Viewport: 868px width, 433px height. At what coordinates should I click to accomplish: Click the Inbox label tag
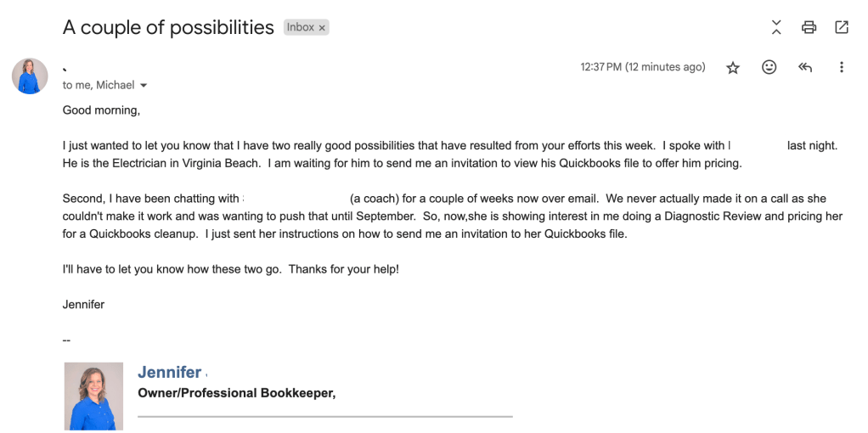(301, 27)
